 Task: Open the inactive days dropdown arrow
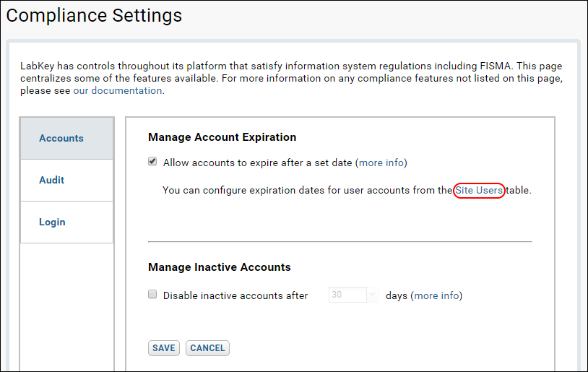[372, 295]
